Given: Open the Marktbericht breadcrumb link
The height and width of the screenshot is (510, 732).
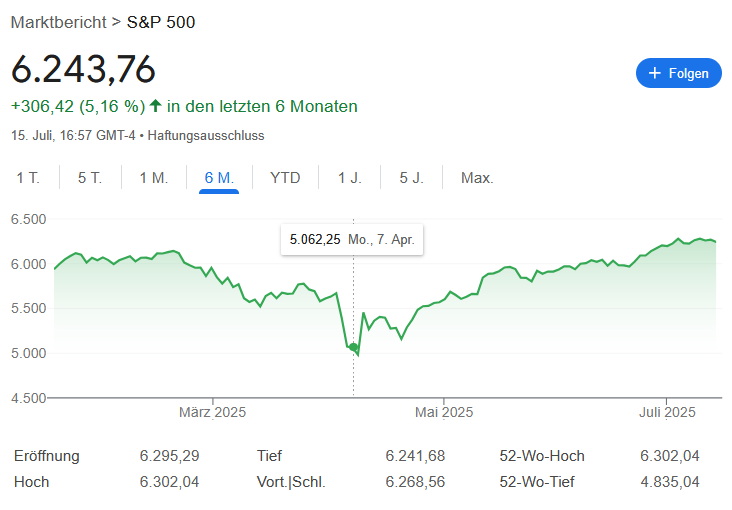Looking at the screenshot, I should point(59,22).
